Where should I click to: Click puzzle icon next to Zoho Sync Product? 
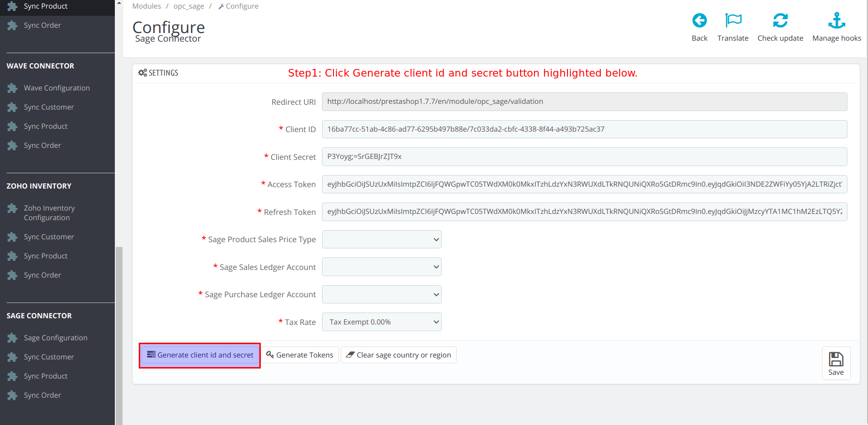pos(12,256)
